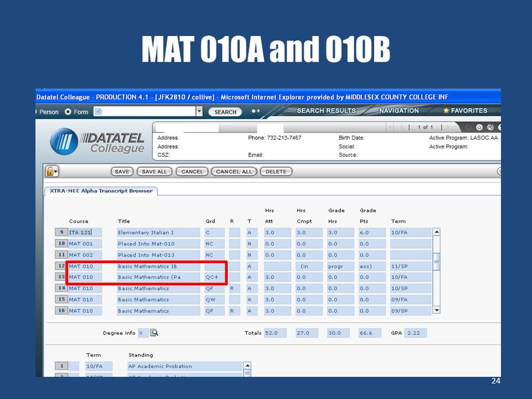This screenshot has height=399, width=532.
Task: Click the GPA 2.22 field
Action: (x=415, y=333)
